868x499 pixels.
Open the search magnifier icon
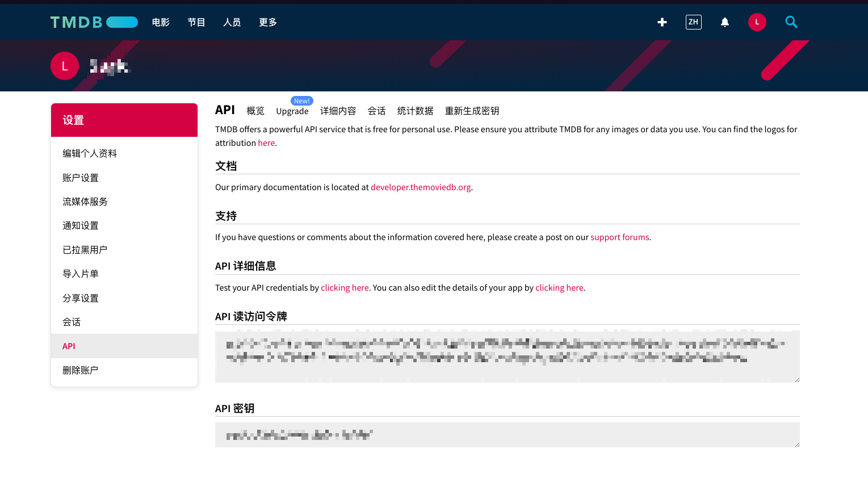791,22
